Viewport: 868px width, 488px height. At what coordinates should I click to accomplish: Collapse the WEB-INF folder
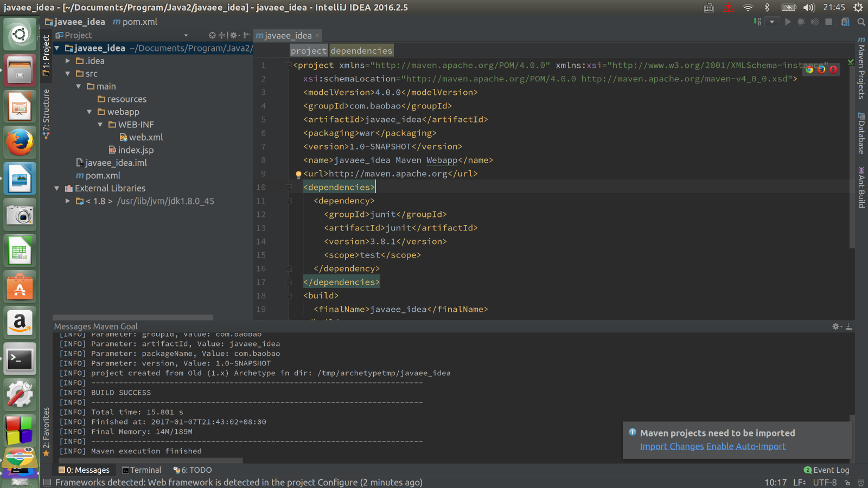pyautogui.click(x=100, y=125)
